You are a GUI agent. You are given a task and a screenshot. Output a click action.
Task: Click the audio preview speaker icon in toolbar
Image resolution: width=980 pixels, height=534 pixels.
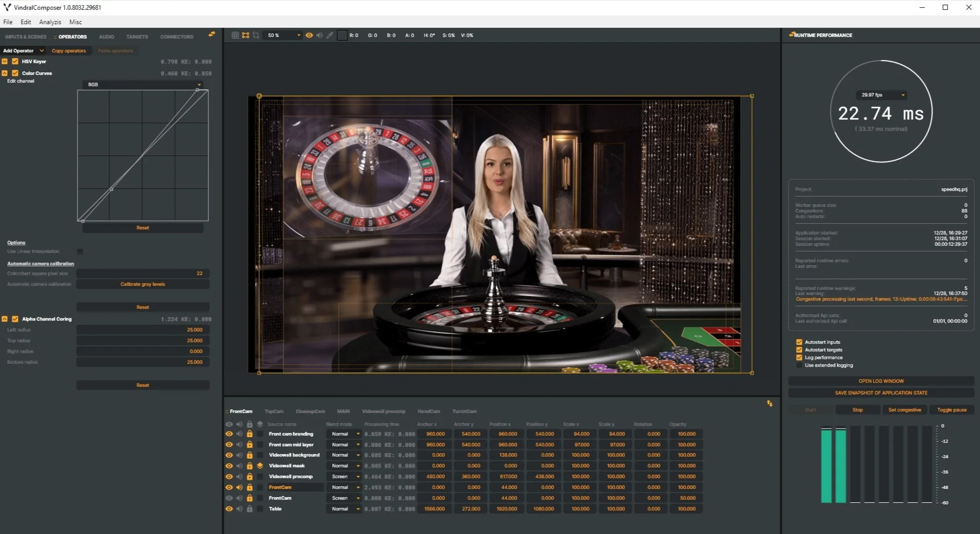point(319,35)
